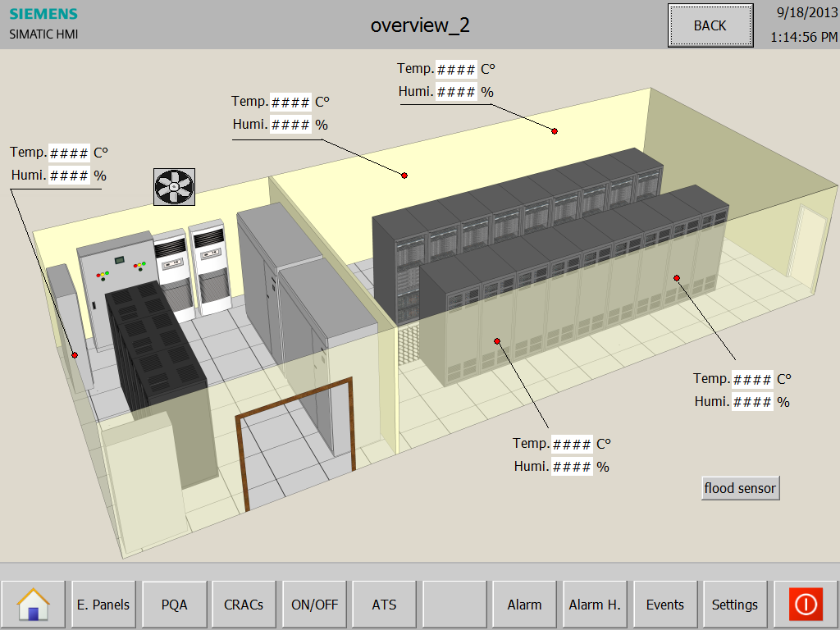Click humidity field of bottom center sensor
This screenshot has width=840, height=630.
(x=572, y=467)
